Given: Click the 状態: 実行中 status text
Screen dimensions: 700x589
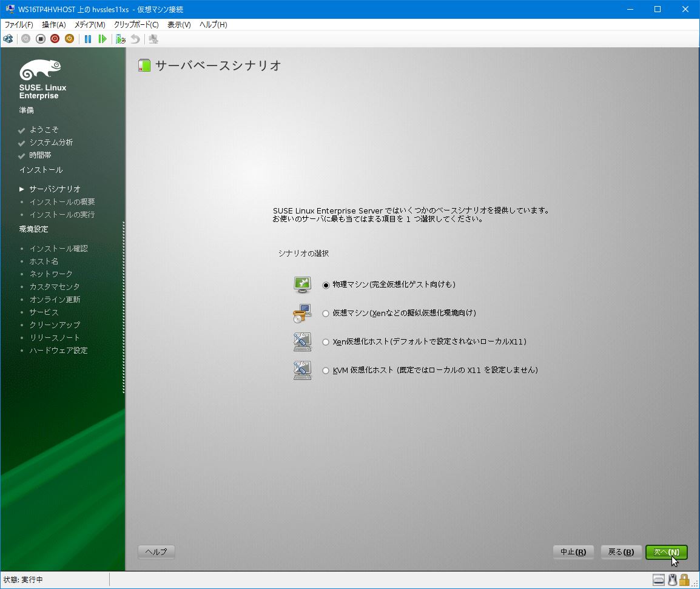Looking at the screenshot, I should click(x=23, y=580).
